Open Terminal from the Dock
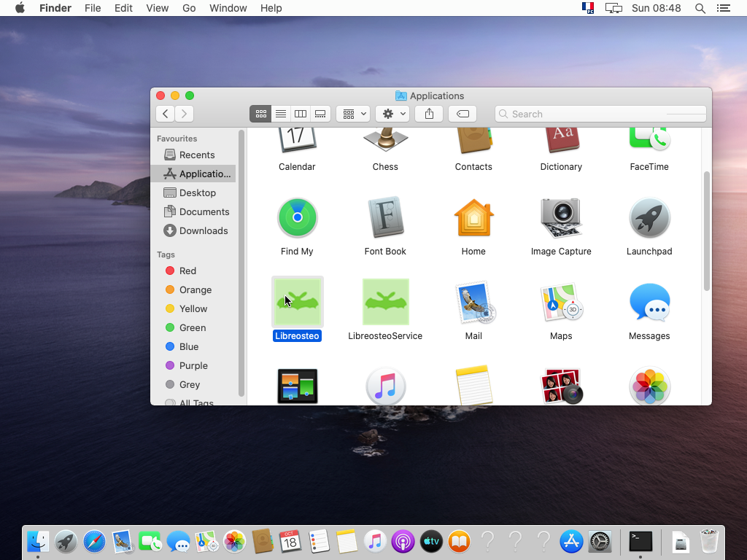747x560 pixels. click(640, 542)
